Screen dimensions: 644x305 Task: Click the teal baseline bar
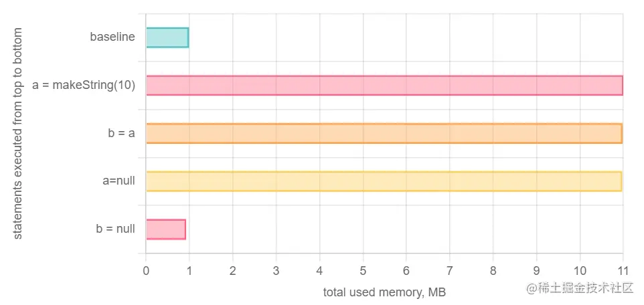coord(167,37)
